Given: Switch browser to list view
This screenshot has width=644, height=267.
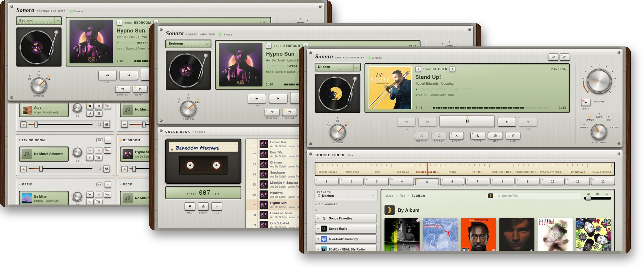Looking at the screenshot, I should [x=607, y=194].
